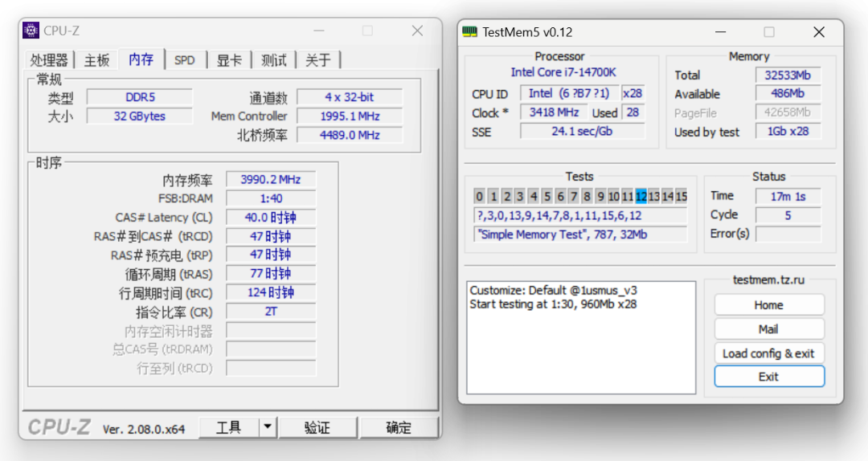Close the CPU-Z window
868x461 pixels.
(418, 31)
